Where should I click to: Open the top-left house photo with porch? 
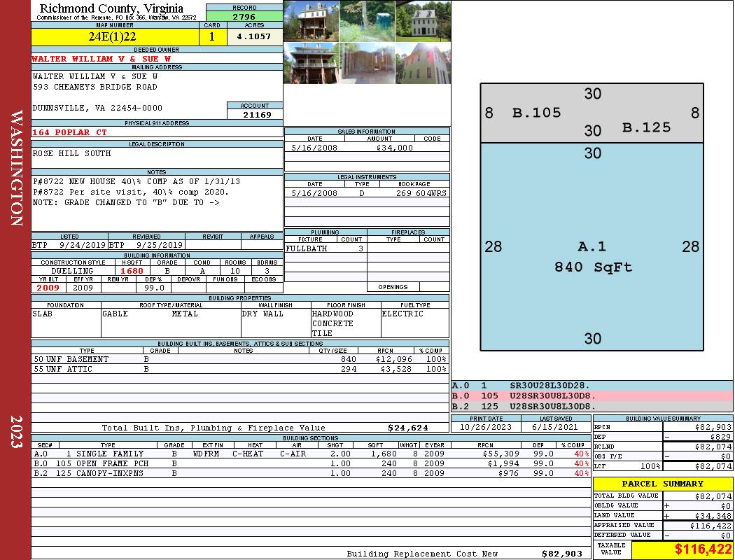coord(311,21)
